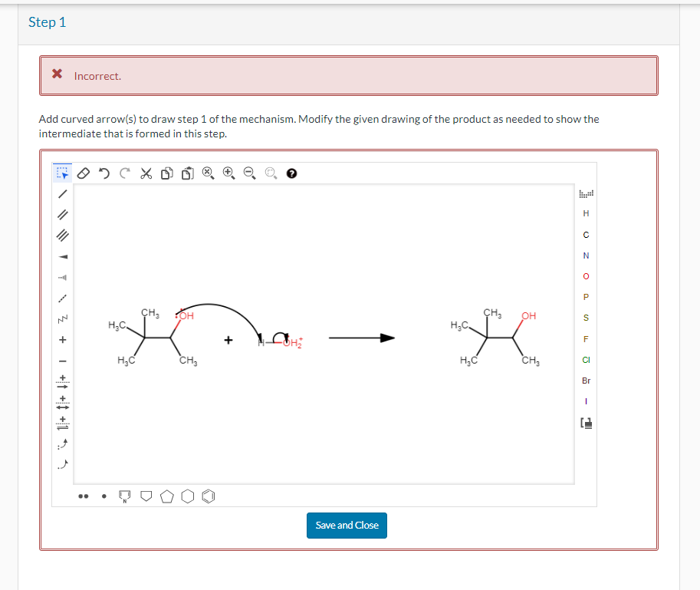The image size is (700, 590).
Task: Open the sketcher help
Action: click(x=291, y=173)
